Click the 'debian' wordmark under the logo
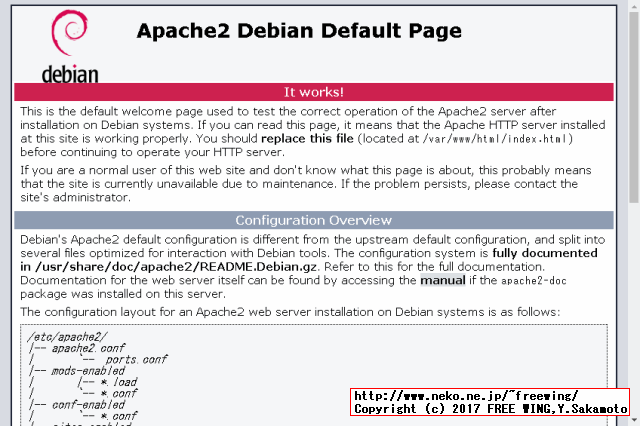The width and height of the screenshot is (640, 426). coord(70,74)
